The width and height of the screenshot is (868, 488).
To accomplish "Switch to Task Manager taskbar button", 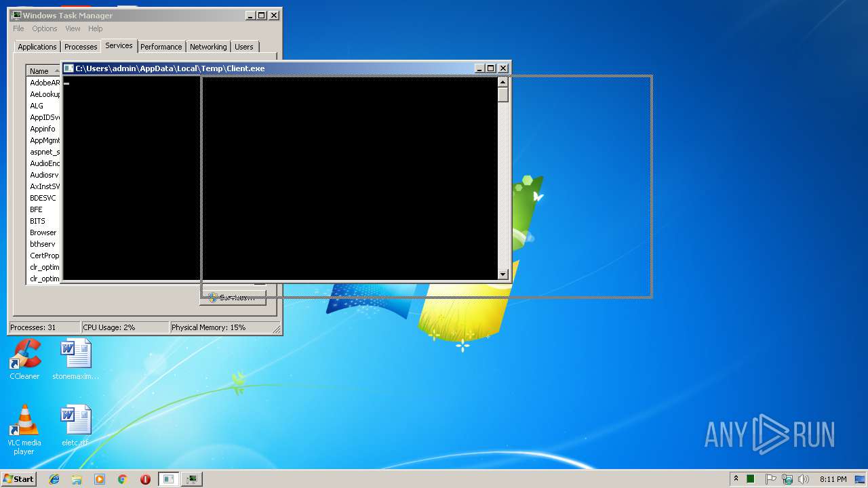I will pyautogui.click(x=193, y=479).
